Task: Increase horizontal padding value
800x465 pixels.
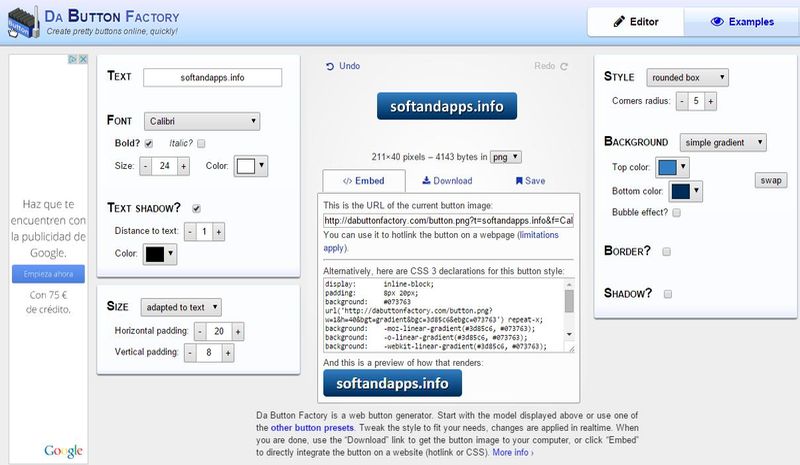Action: coord(238,332)
